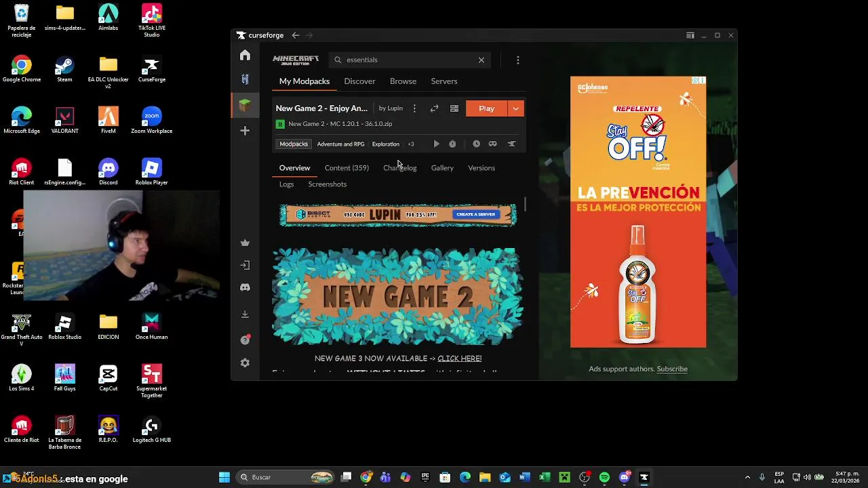Open modpack three-dot options next to Lupin
Screen dimensions: 868x488
(414, 108)
